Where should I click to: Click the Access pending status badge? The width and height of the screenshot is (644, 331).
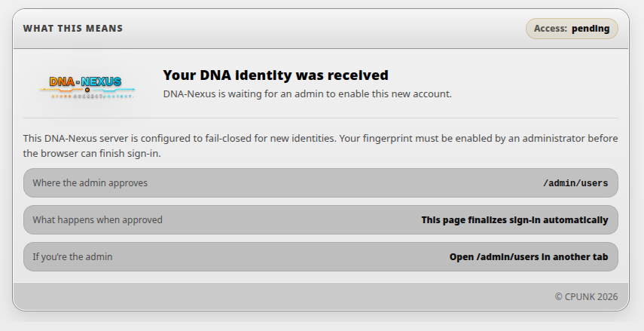[x=572, y=29]
